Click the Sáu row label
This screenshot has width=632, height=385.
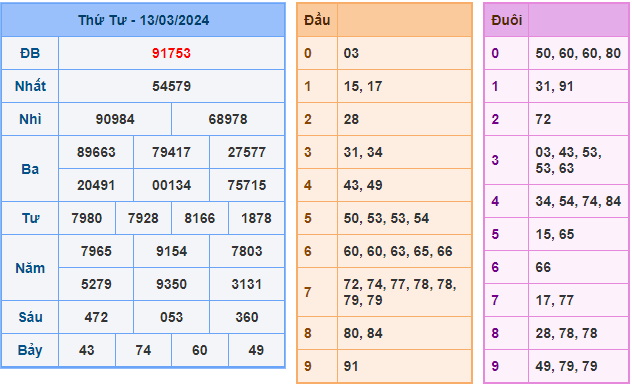coord(30,317)
